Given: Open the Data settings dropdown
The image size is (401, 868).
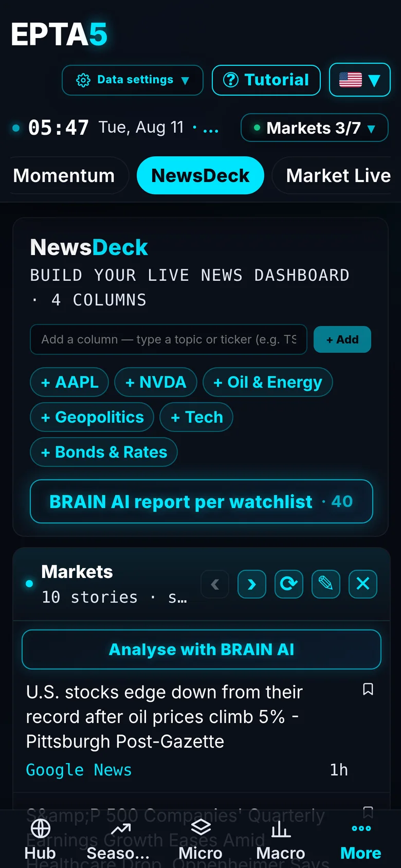Looking at the screenshot, I should tap(133, 80).
